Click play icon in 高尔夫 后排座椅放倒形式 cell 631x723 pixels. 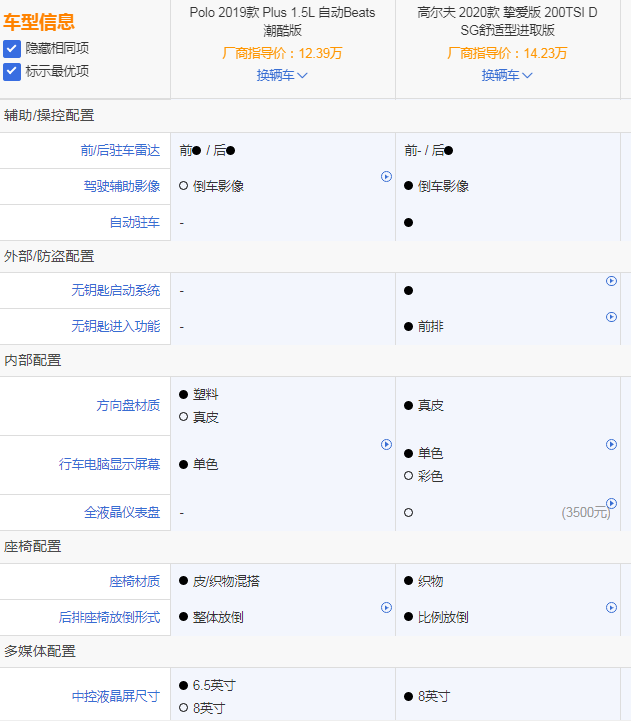[x=611, y=607]
